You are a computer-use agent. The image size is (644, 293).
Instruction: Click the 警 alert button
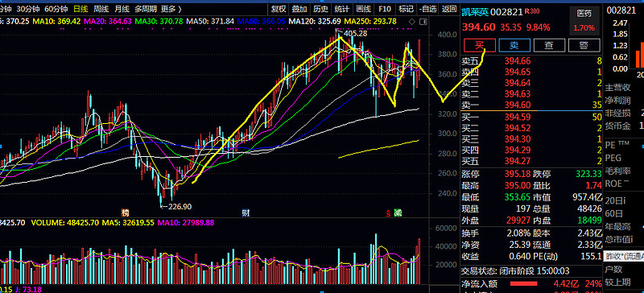(x=584, y=46)
